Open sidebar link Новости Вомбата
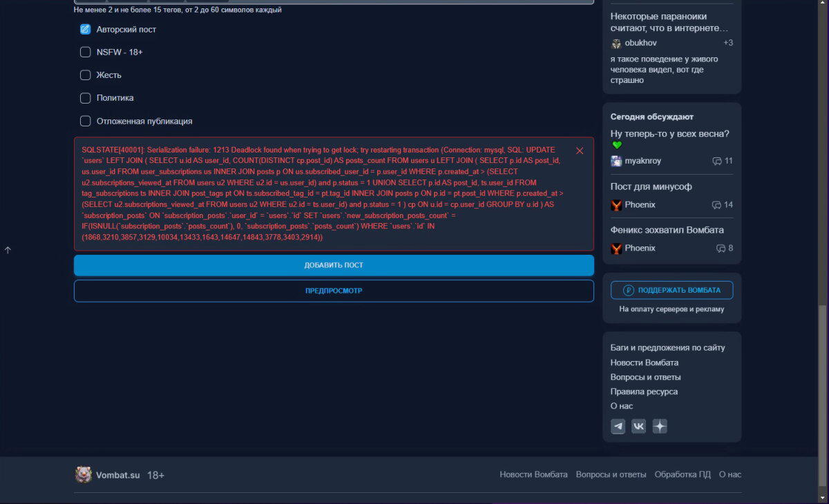The height and width of the screenshot is (504, 829). (644, 362)
